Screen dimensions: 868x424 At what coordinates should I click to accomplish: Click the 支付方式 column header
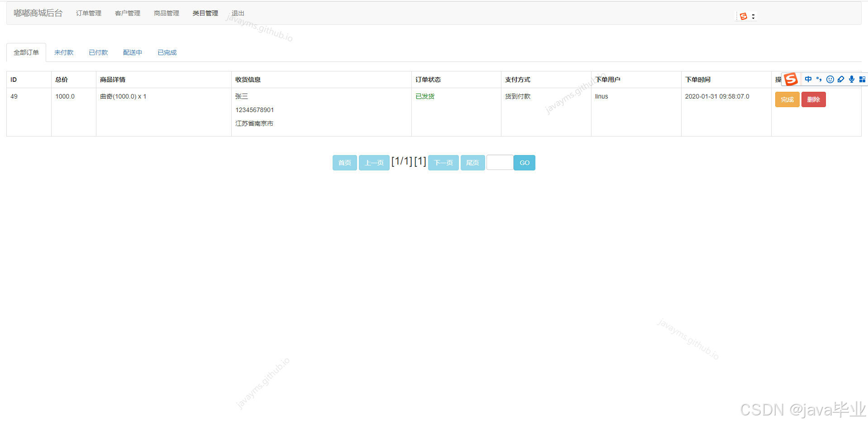coord(518,80)
